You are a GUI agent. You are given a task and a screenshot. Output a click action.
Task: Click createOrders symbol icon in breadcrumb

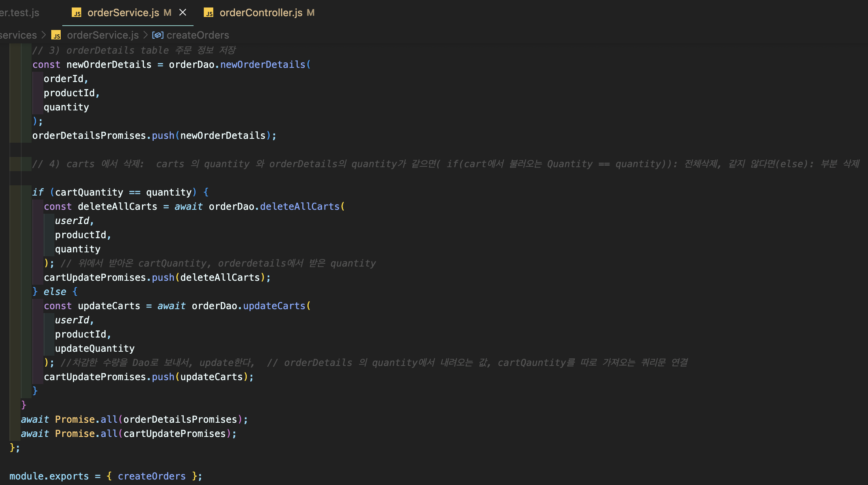[158, 35]
